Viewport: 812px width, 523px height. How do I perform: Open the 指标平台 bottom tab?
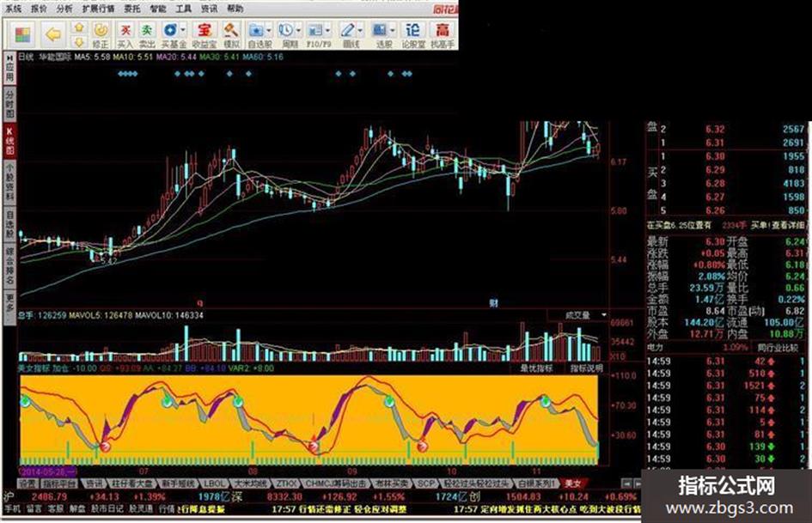click(59, 483)
